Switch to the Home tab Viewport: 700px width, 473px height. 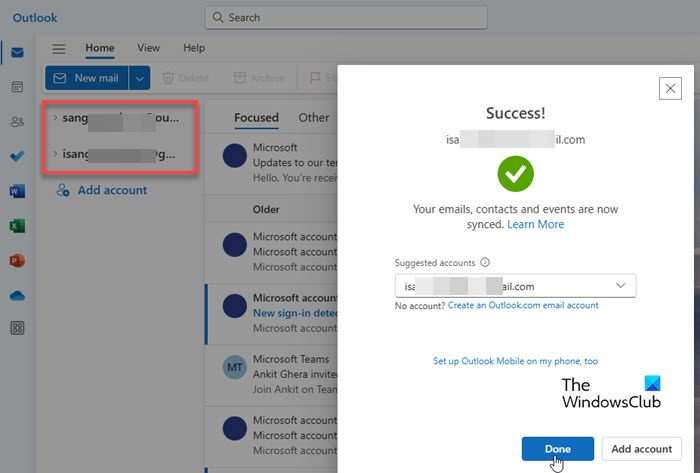pos(100,48)
